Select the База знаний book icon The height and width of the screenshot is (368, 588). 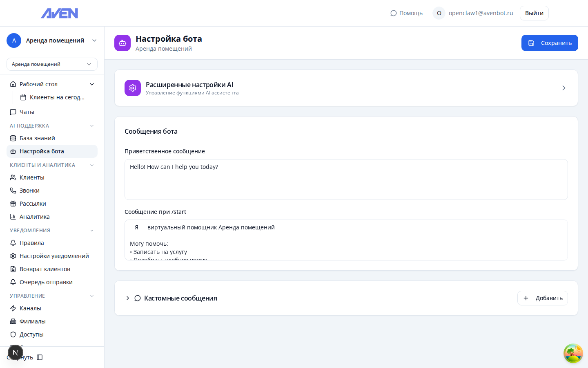[x=13, y=138]
